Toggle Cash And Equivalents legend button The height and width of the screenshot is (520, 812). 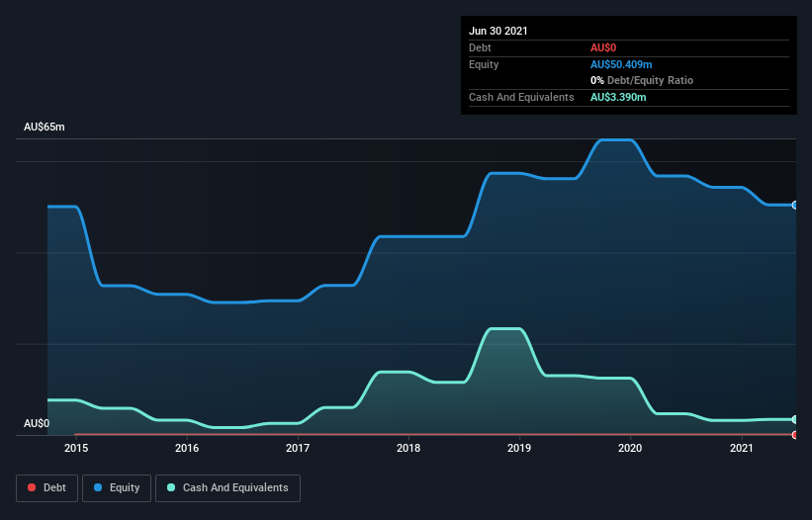point(227,488)
